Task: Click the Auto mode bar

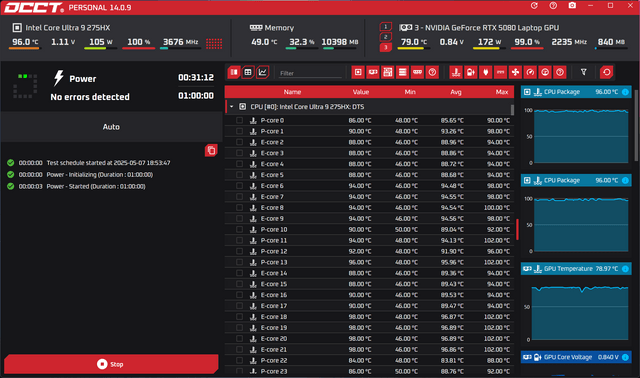Action: (x=111, y=127)
